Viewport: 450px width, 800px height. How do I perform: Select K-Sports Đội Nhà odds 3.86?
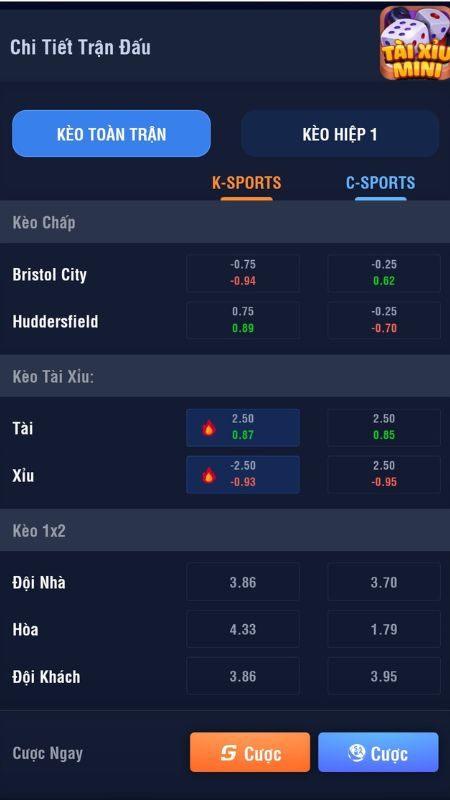click(x=243, y=582)
